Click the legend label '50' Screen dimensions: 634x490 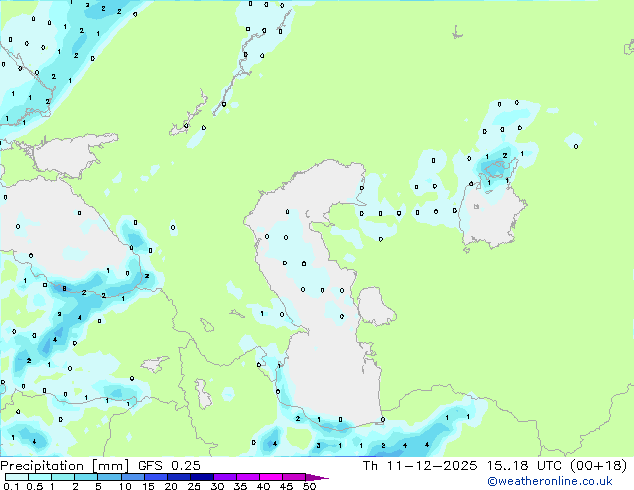click(309, 486)
